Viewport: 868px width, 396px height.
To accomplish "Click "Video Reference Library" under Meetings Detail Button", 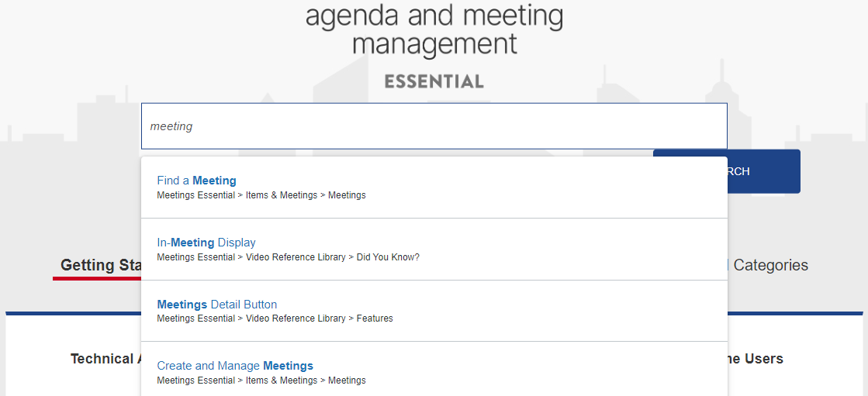I will point(296,319).
